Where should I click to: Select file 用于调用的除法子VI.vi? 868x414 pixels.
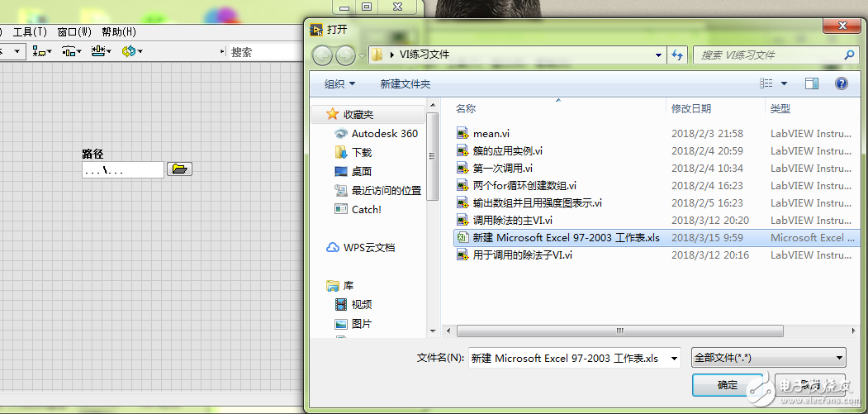point(523,255)
